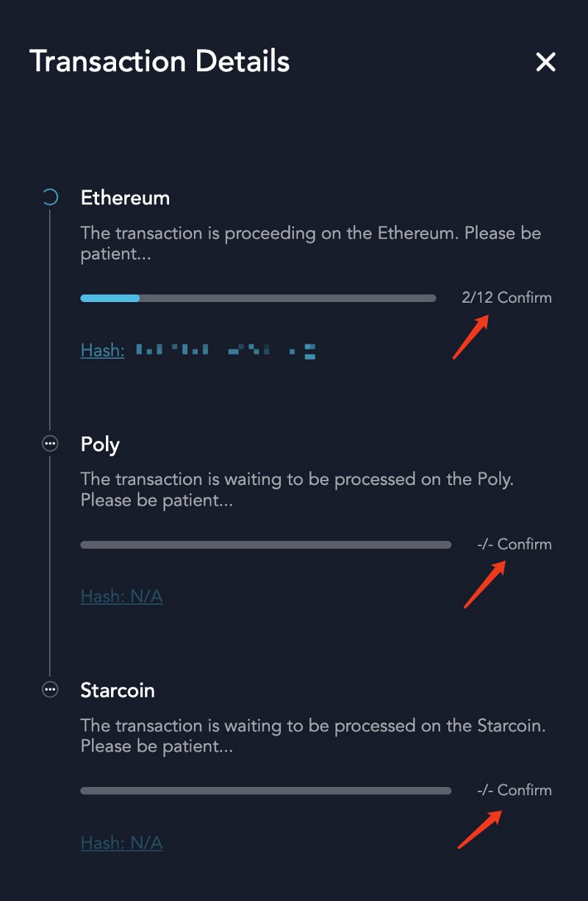Click the Starcoin pending status icon

click(x=50, y=689)
